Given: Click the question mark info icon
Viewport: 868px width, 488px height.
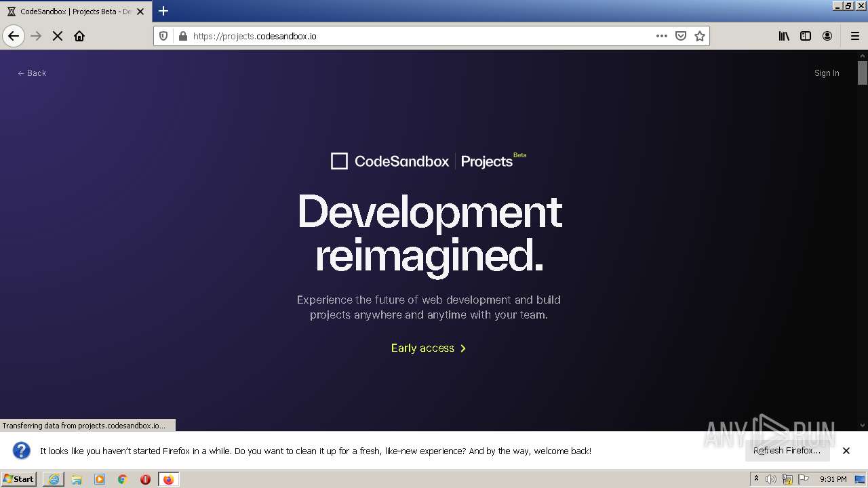Looking at the screenshot, I should click(22, 450).
